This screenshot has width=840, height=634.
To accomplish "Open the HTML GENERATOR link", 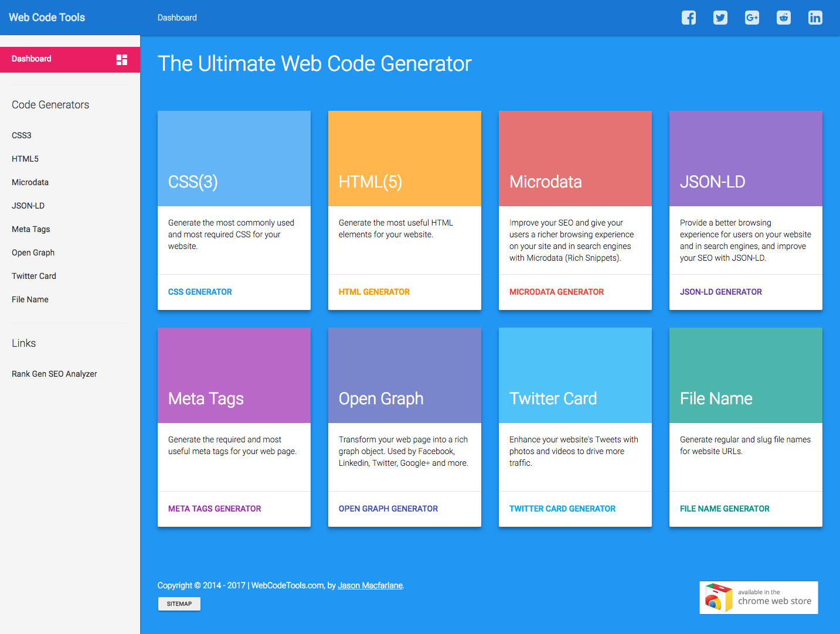I will [374, 291].
